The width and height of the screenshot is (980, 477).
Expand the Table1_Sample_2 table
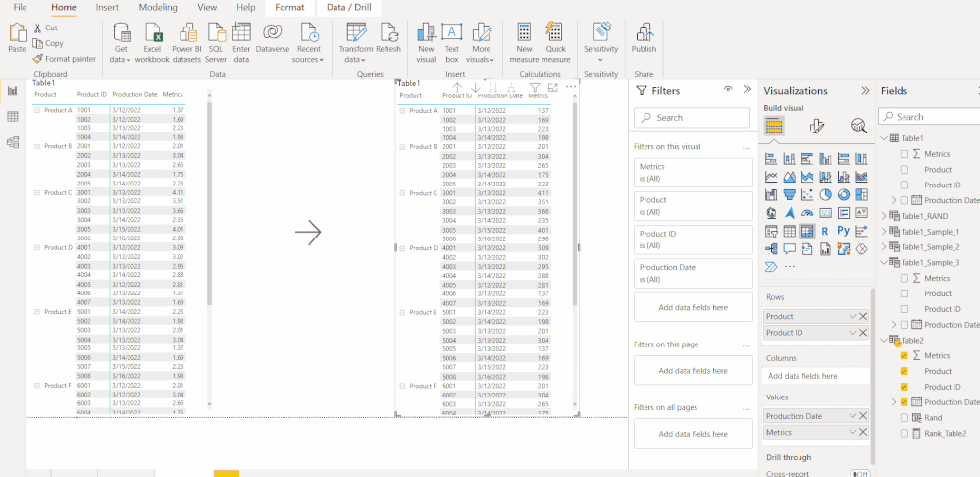pos(883,247)
